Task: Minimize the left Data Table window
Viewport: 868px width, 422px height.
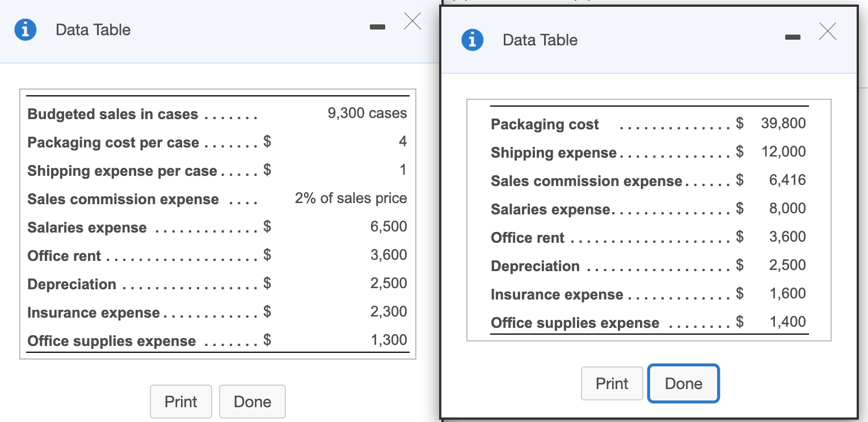Action: click(x=377, y=26)
